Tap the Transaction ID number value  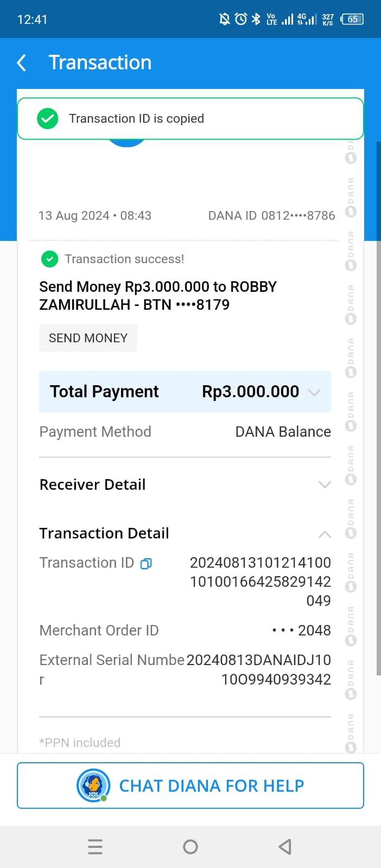261,582
